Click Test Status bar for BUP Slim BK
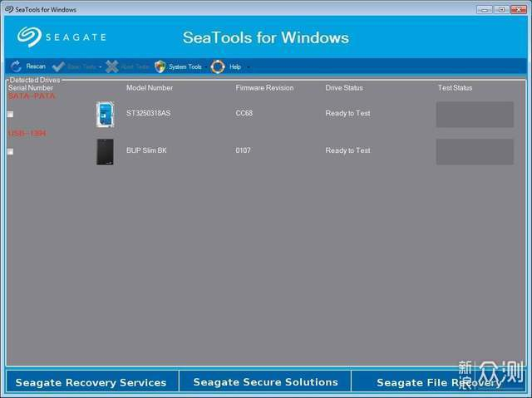This screenshot has width=532, height=398. coord(475,151)
